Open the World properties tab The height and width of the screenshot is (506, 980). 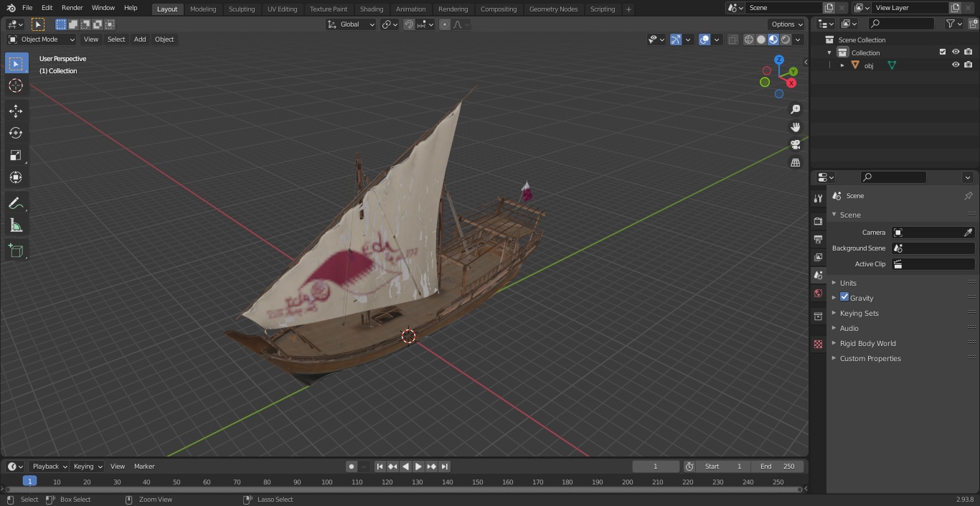818,293
